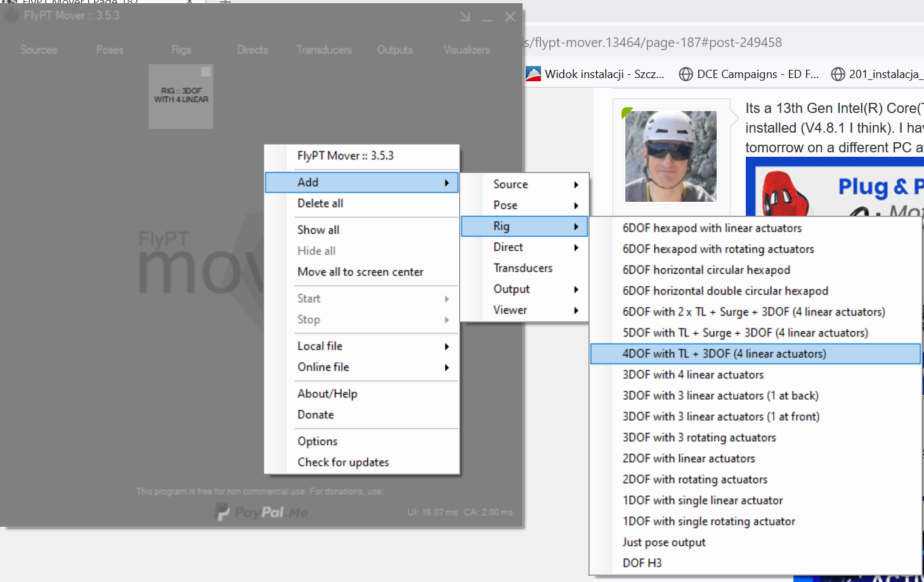Image resolution: width=924 pixels, height=582 pixels.
Task: Choose DOF H3 rig
Action: point(755,563)
